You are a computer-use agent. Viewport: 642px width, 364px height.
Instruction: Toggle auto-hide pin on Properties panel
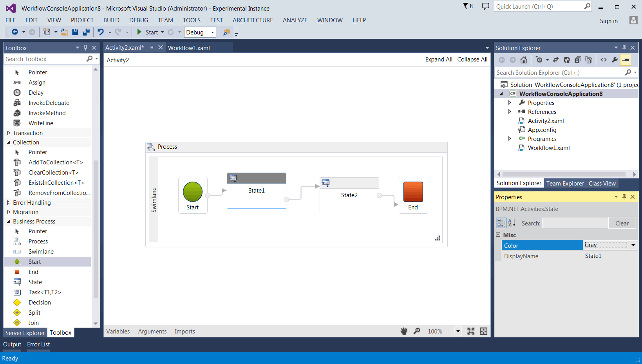tap(624, 196)
